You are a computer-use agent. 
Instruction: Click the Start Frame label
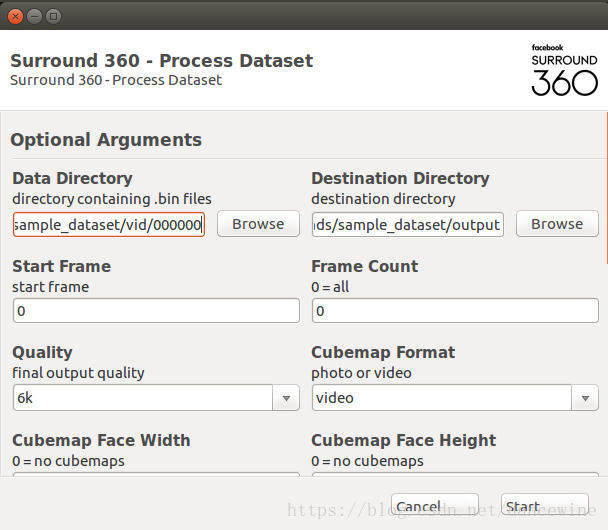[62, 266]
